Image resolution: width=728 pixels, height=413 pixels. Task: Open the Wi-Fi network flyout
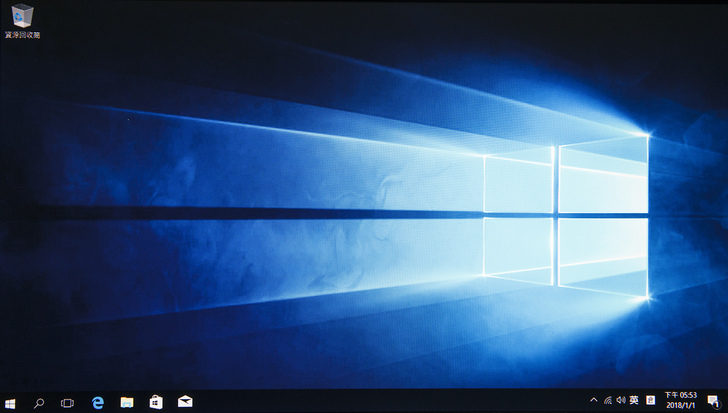[x=608, y=400]
